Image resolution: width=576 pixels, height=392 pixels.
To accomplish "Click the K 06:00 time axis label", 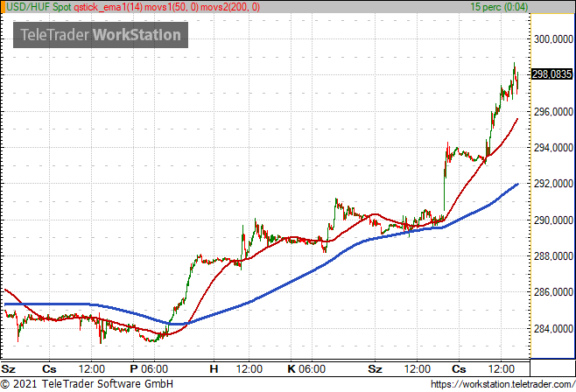I will click(x=306, y=369).
